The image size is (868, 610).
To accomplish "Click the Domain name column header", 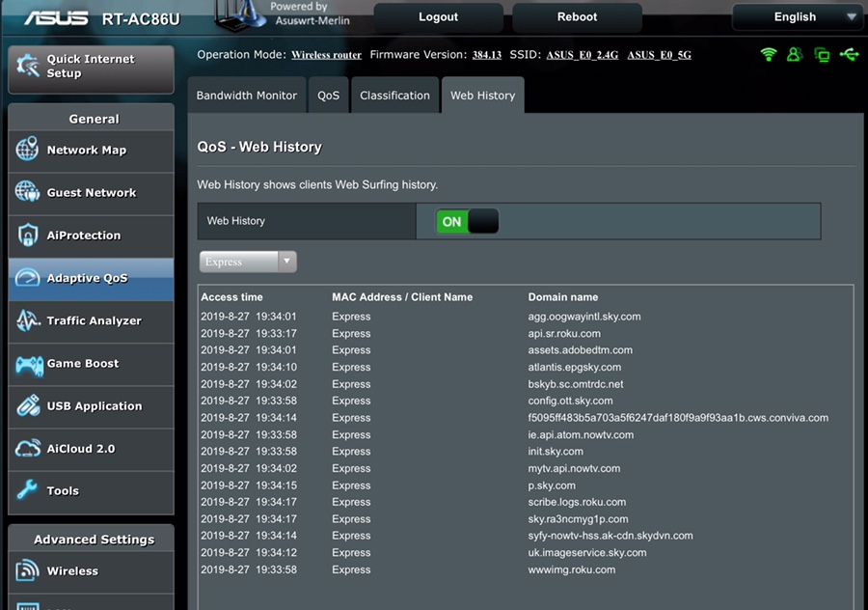I will tap(563, 297).
